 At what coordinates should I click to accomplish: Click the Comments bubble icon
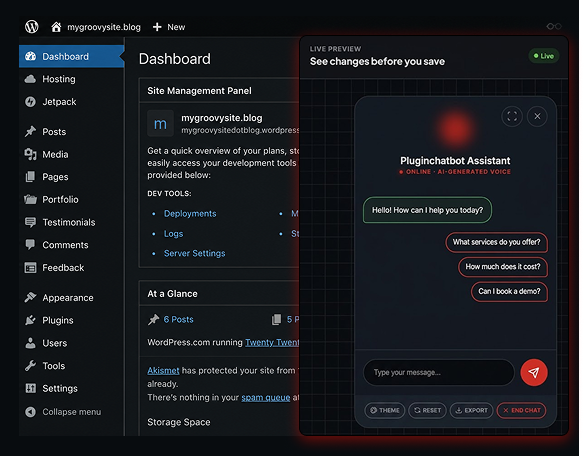coord(30,244)
